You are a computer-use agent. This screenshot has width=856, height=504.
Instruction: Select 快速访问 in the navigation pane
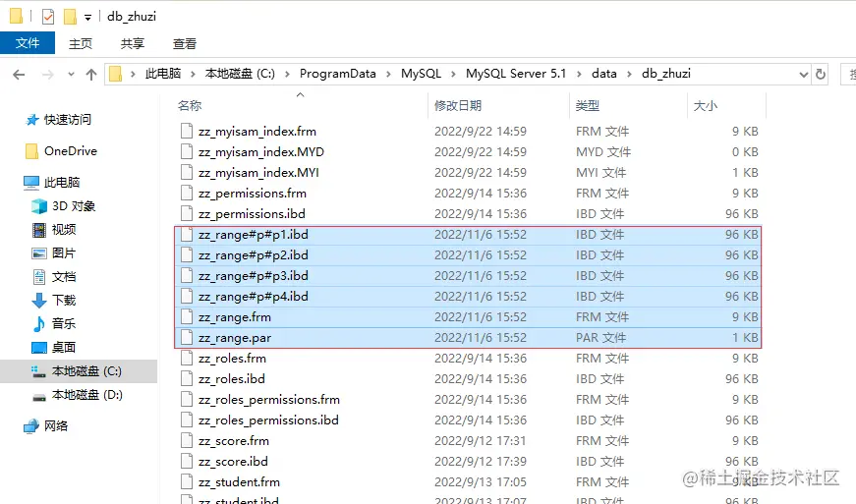coord(67,120)
